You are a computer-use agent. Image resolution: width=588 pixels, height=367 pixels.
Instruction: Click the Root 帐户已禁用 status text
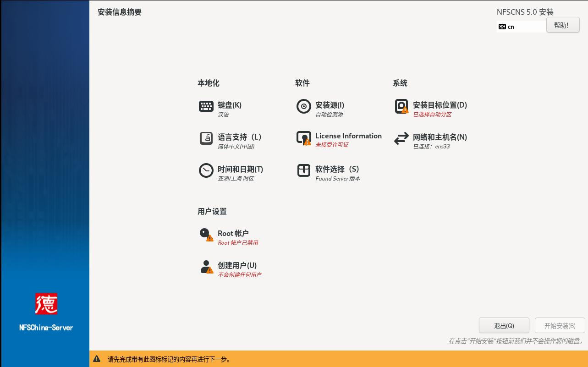[238, 243]
